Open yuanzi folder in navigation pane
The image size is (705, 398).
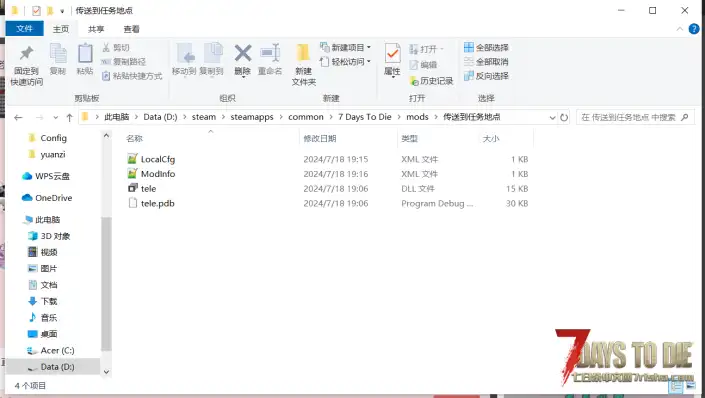pos(47,154)
